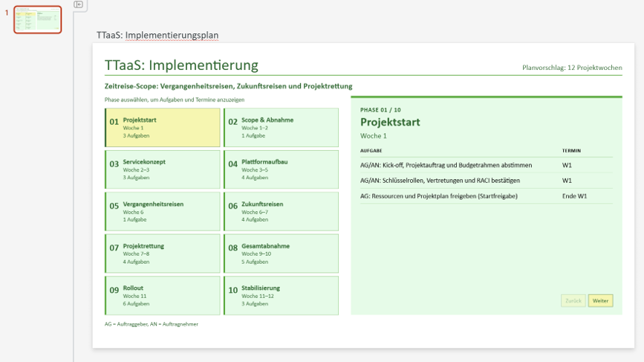This screenshot has height=362, width=644.
Task: Click W1 deadline in Schlüsselrollen row
Action: click(567, 181)
